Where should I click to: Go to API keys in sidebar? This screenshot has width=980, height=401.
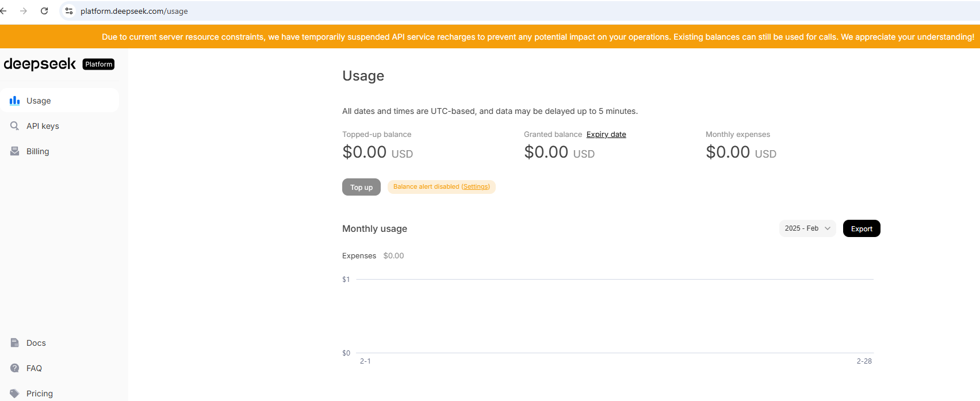tap(60, 126)
